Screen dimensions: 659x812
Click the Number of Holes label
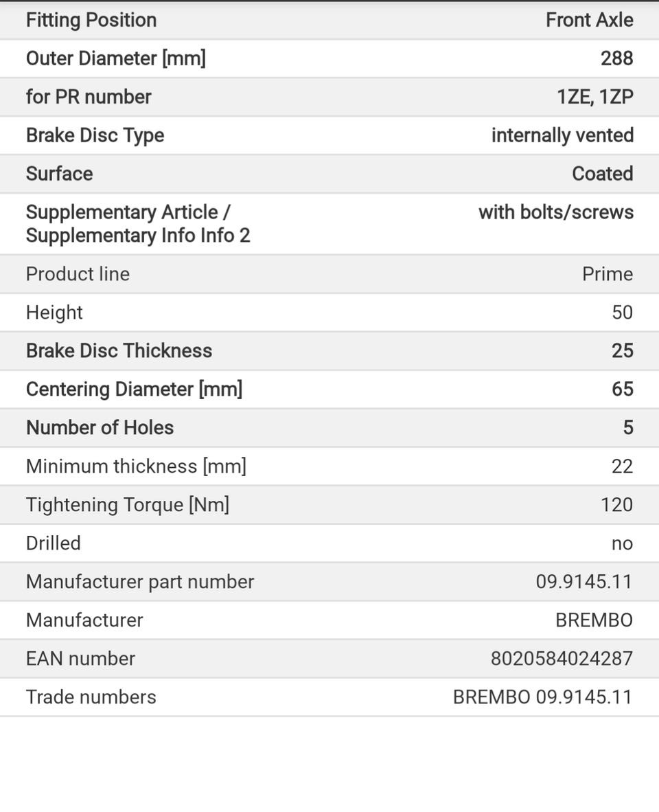pyautogui.click(x=100, y=428)
